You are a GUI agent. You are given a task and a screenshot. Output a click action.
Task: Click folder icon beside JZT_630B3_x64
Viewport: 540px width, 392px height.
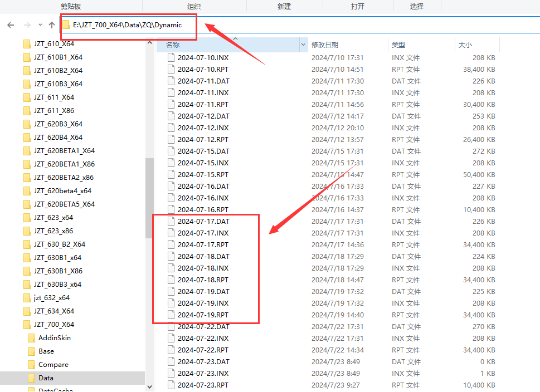pyautogui.click(x=27, y=285)
